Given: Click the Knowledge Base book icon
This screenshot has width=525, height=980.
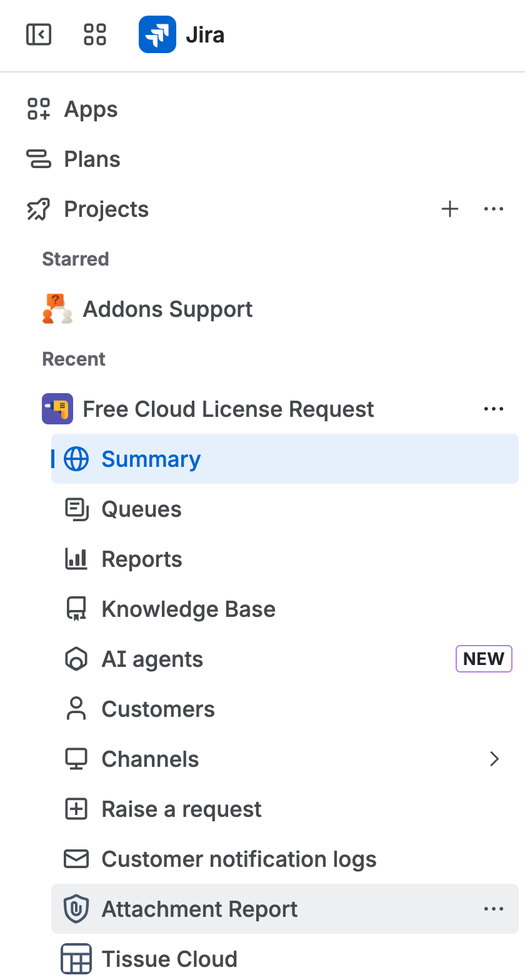Looking at the screenshot, I should tap(76, 609).
